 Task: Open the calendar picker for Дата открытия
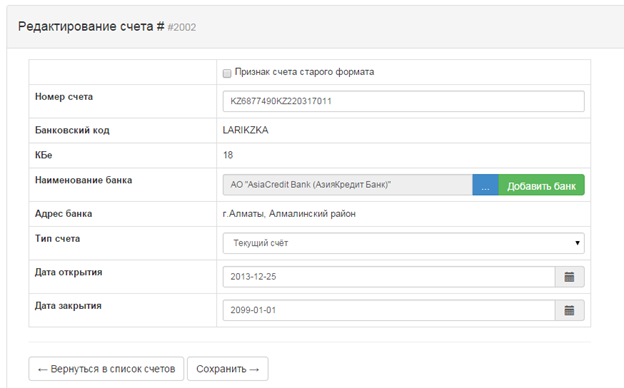[569, 277]
